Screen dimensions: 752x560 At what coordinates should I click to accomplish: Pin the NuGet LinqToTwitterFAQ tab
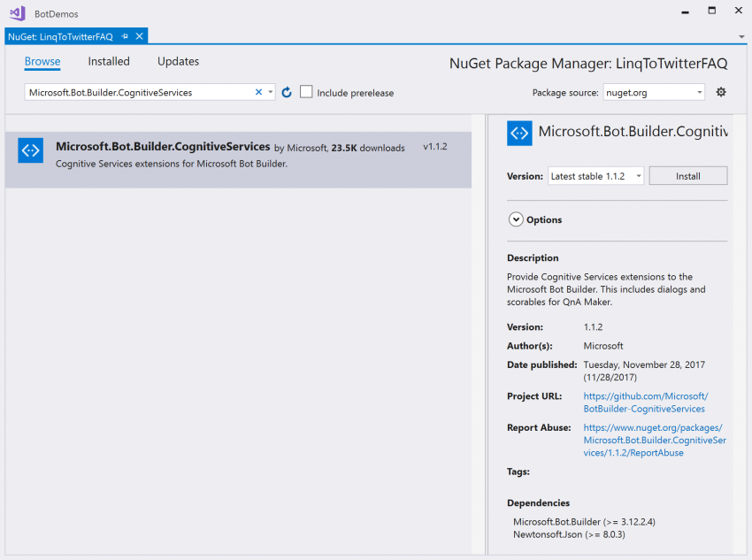click(x=125, y=36)
